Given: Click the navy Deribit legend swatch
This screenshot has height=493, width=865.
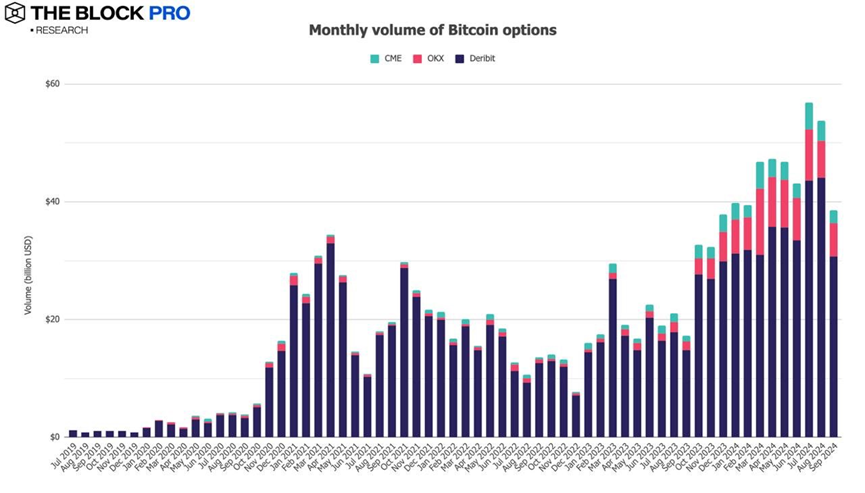Looking at the screenshot, I should [x=459, y=58].
